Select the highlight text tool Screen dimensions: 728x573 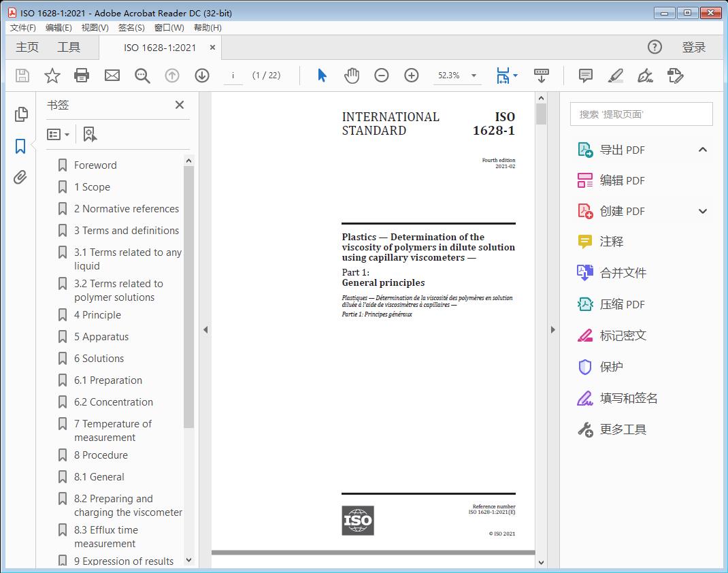coord(615,76)
